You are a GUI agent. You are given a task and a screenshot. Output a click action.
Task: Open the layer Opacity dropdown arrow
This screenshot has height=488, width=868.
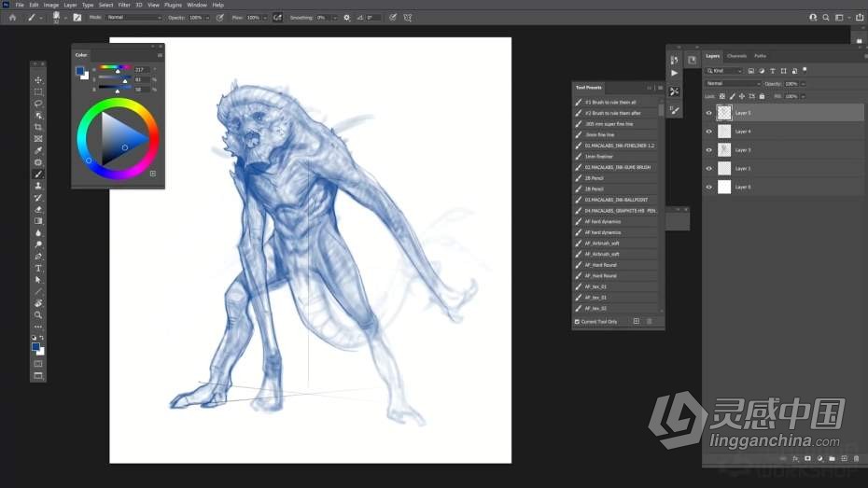(x=804, y=84)
